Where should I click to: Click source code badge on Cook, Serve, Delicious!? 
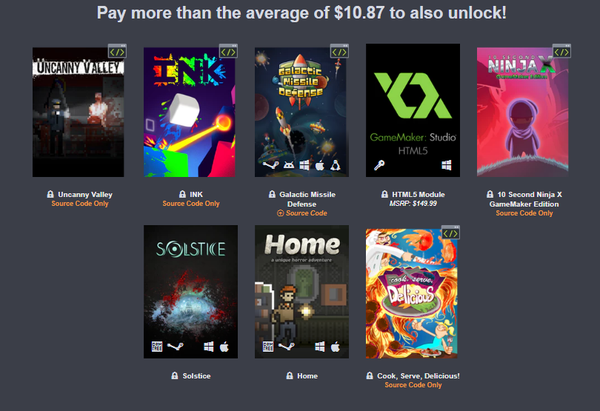click(450, 233)
